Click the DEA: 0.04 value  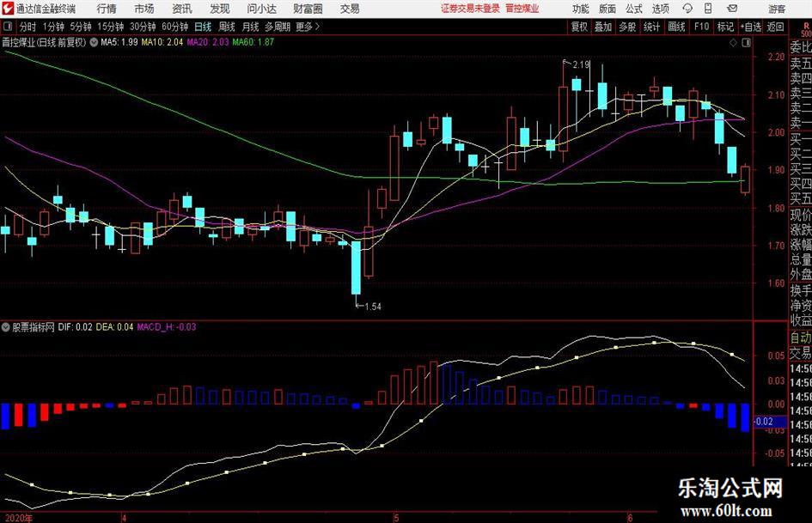pyautogui.click(x=114, y=327)
